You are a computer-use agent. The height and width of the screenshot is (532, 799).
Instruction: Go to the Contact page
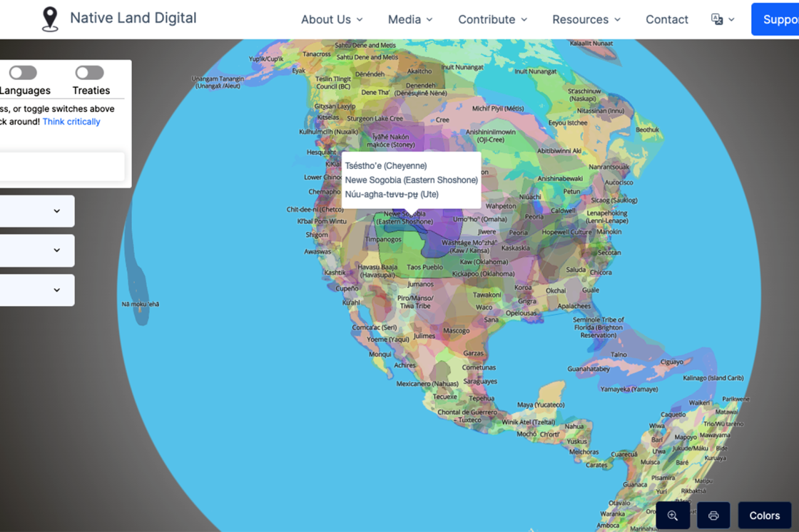coord(666,19)
